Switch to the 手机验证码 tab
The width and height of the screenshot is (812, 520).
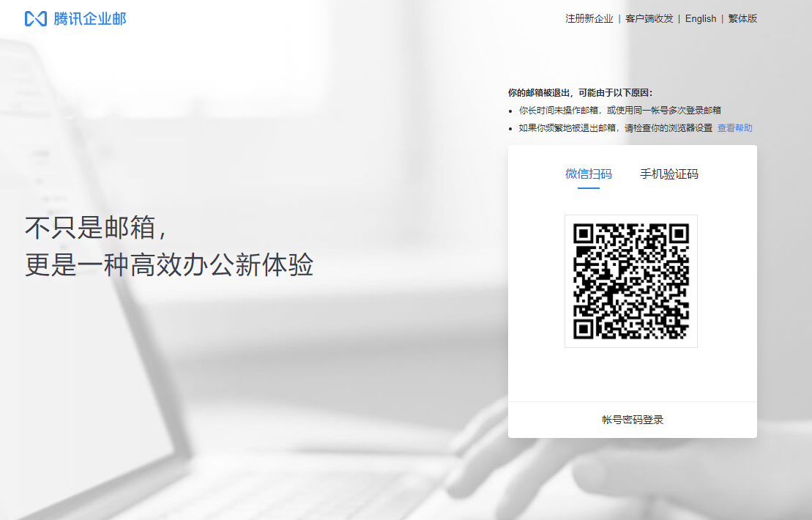coord(668,174)
